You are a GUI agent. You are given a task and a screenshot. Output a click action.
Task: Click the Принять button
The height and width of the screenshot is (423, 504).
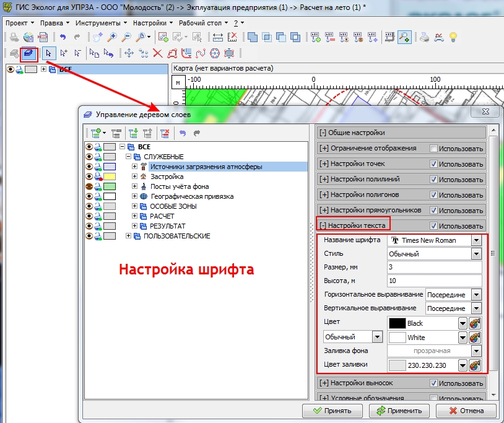332,411
